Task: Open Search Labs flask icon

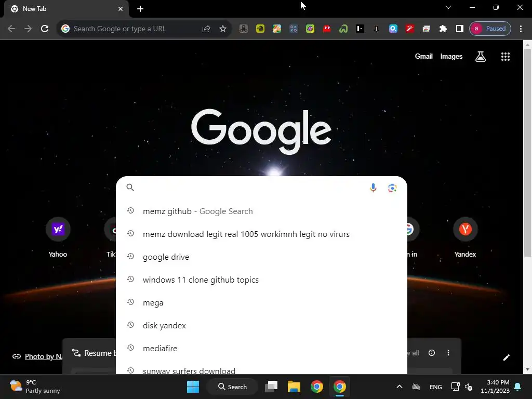Action: pos(481,56)
